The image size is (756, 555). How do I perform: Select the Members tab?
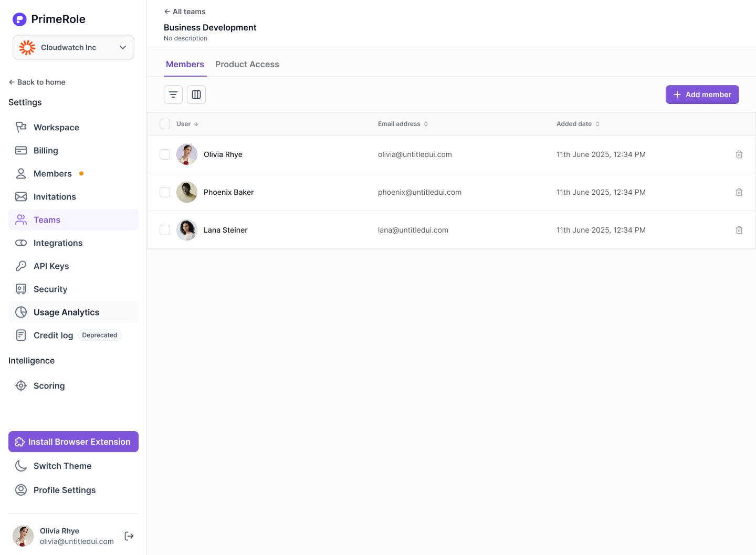[185, 65]
